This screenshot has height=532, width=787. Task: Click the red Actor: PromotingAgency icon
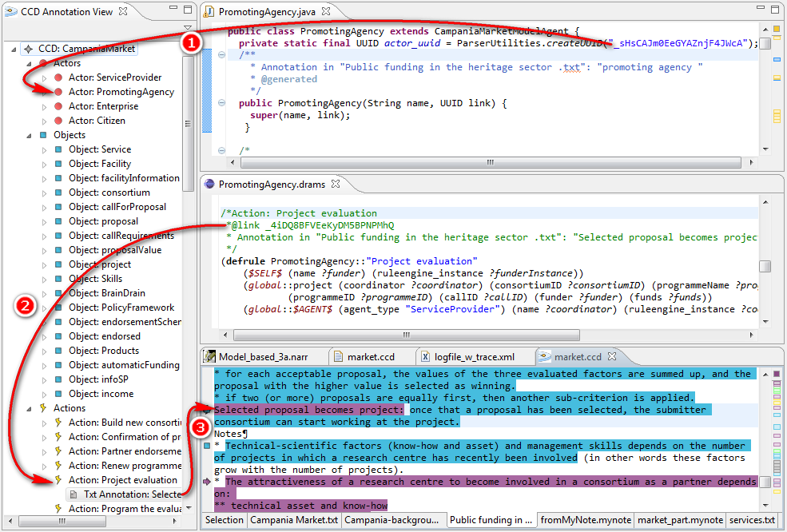[58, 92]
